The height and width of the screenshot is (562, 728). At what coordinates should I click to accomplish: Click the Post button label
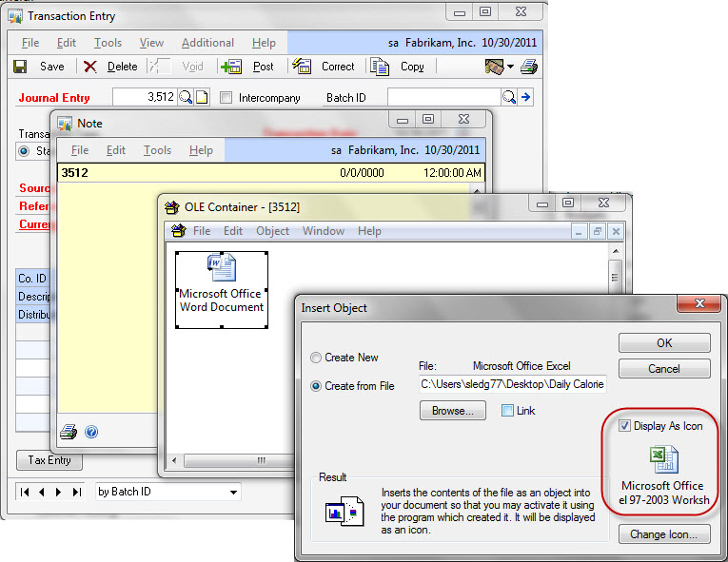pyautogui.click(x=264, y=67)
